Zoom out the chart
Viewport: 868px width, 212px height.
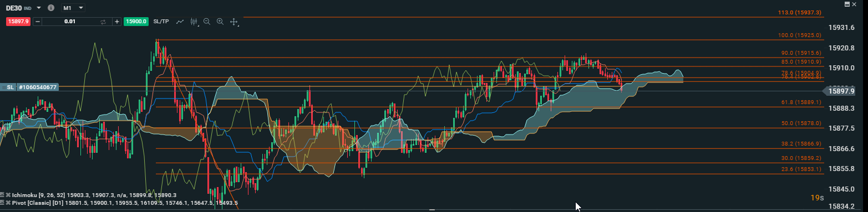click(207, 22)
